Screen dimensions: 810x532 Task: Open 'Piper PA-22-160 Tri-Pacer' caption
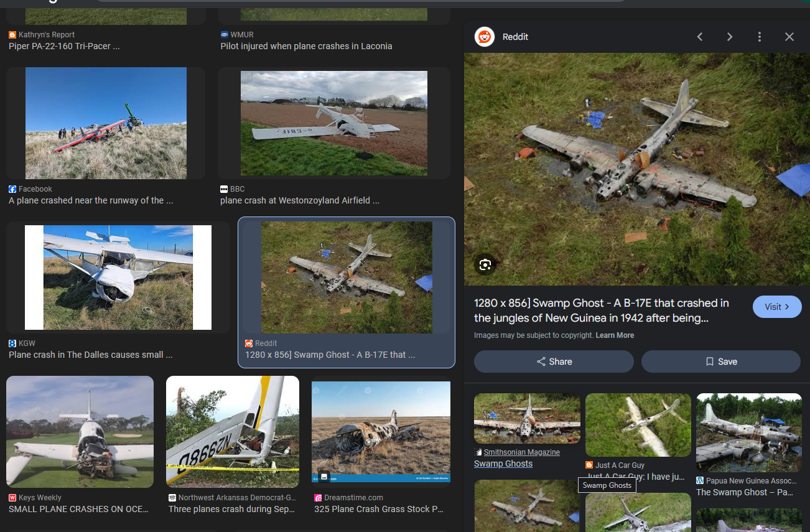[x=64, y=46]
